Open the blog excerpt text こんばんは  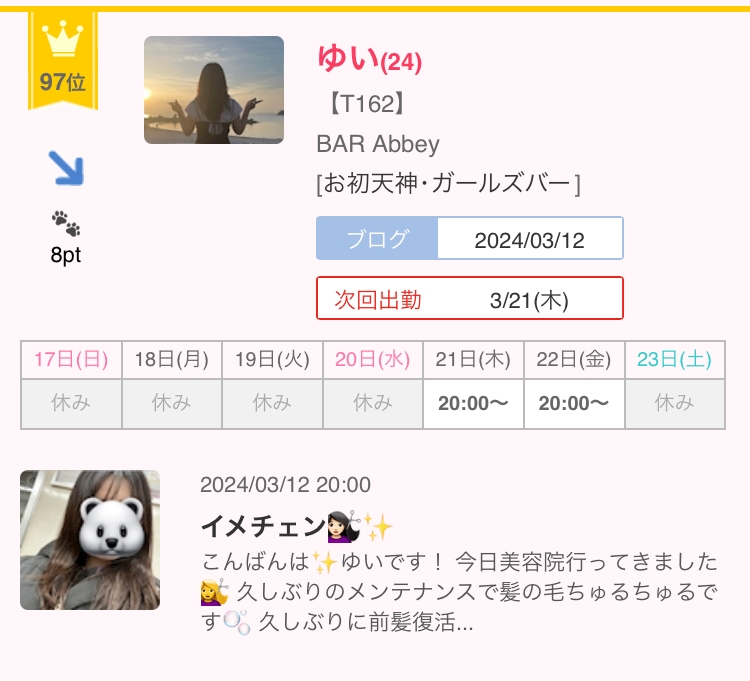[x=459, y=592]
